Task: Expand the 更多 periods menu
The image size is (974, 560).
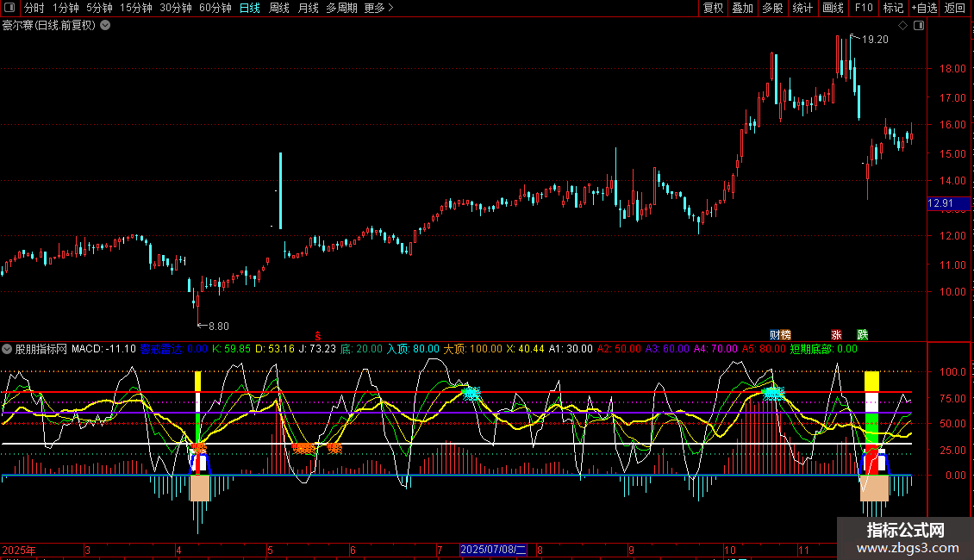Action: tap(379, 8)
